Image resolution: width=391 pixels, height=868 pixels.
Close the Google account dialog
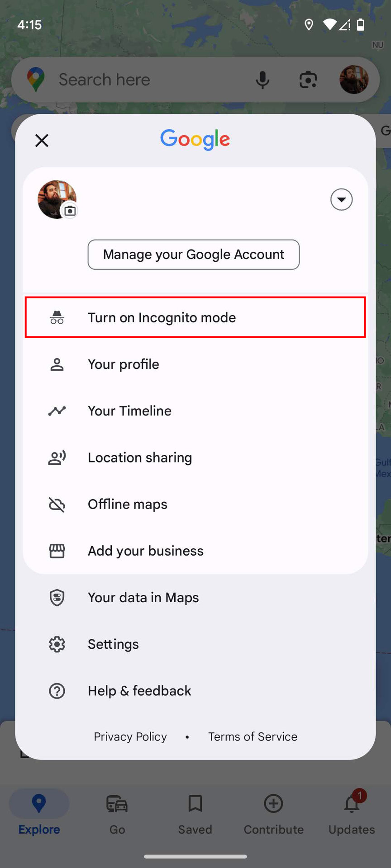pyautogui.click(x=42, y=141)
